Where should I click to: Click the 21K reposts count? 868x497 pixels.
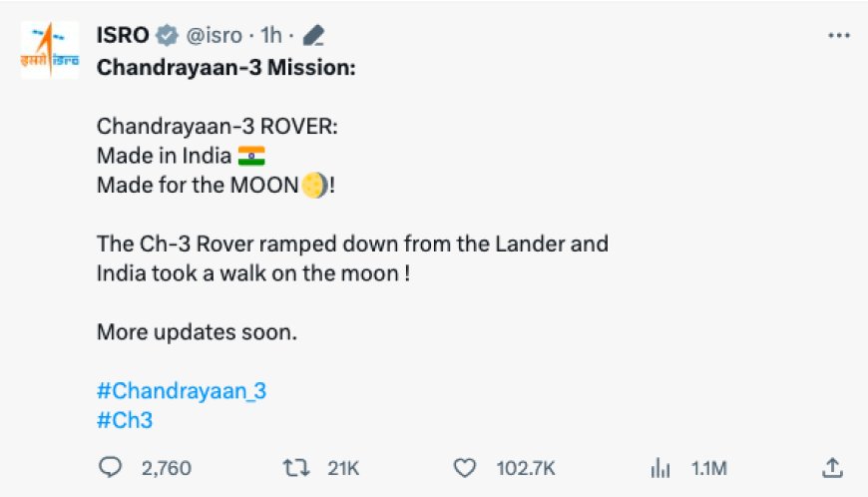click(x=343, y=468)
